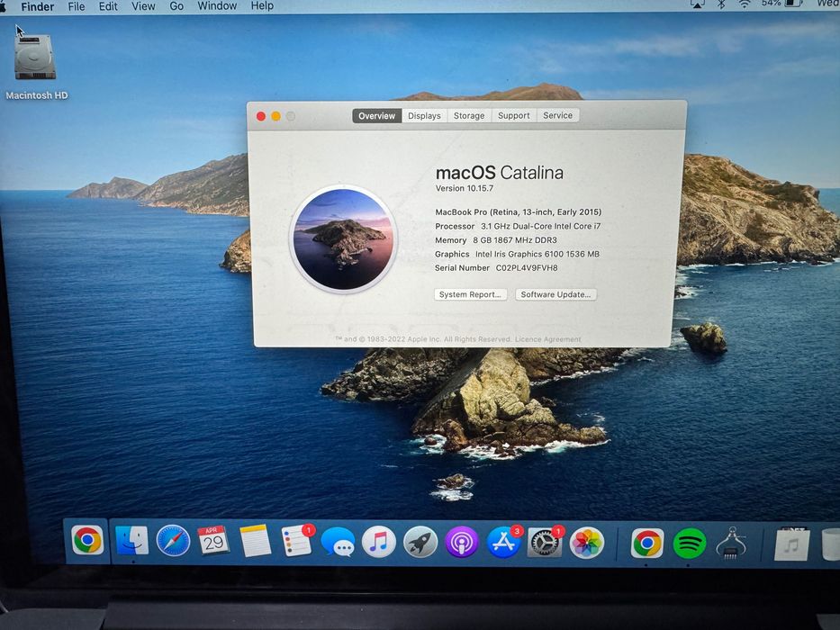Open the Help menu
Screen dimensions: 840x630
coord(262,6)
